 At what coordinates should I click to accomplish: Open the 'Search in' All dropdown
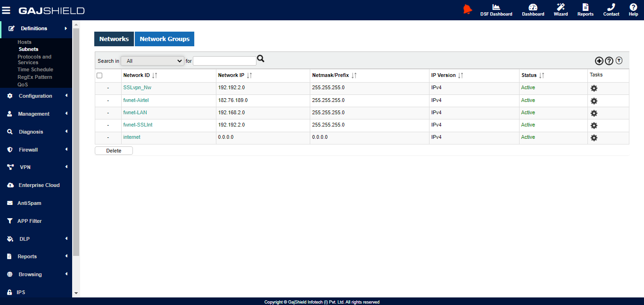tap(152, 61)
